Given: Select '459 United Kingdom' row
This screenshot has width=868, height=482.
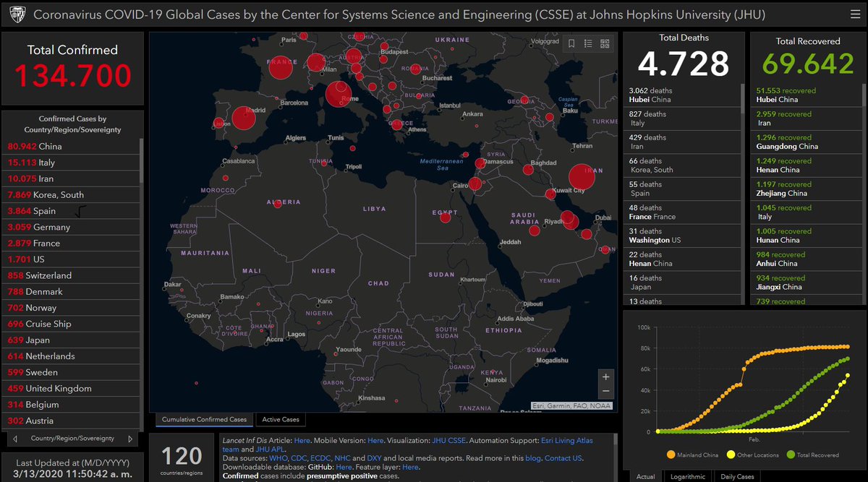Looking at the screenshot, I should pos(71,388).
